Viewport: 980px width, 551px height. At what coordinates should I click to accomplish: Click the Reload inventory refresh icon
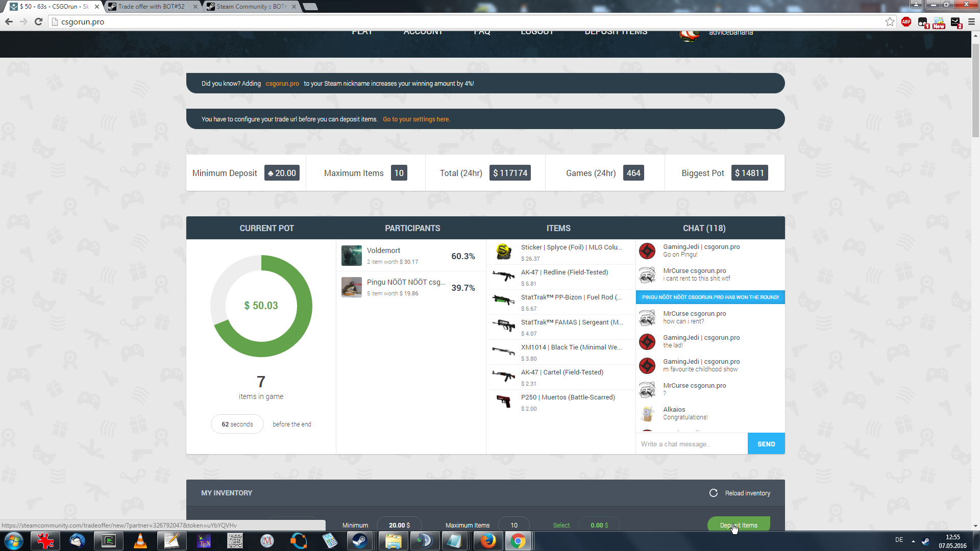tap(713, 493)
